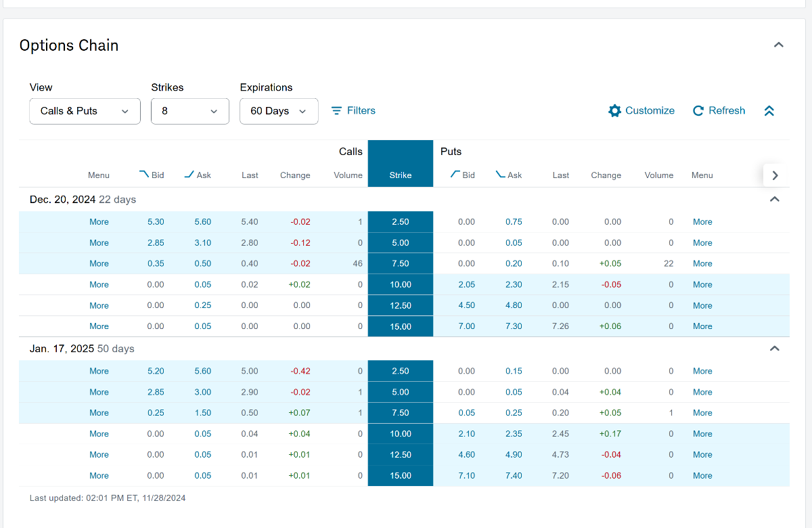Viewport: 812px width, 528px height.
Task: Open the Expirations 60 Days dropdown
Action: pyautogui.click(x=279, y=111)
